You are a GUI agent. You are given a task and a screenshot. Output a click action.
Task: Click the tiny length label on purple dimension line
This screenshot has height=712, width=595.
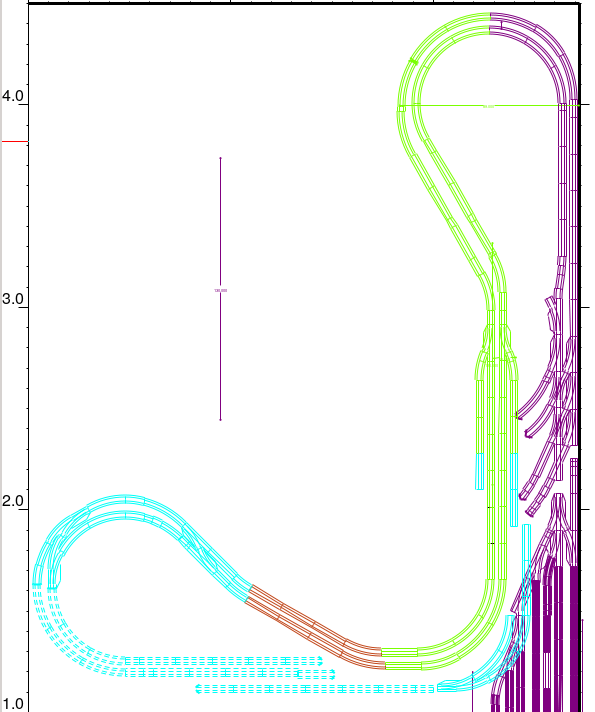tap(221, 290)
